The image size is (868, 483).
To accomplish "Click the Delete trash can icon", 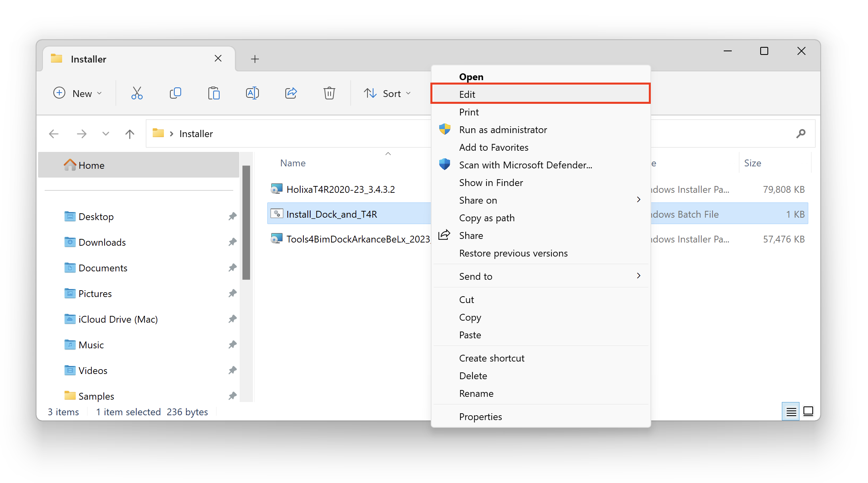I will tap(329, 93).
